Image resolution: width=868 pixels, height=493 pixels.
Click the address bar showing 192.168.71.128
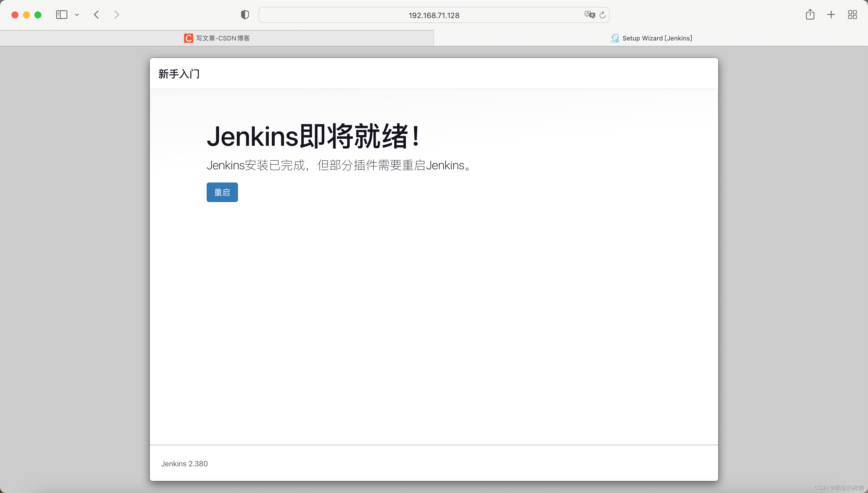click(x=434, y=15)
